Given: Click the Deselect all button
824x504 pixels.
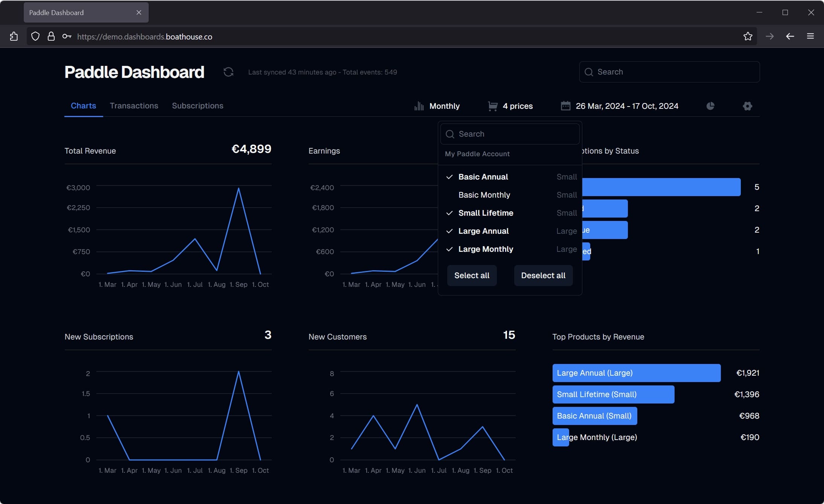Looking at the screenshot, I should (x=543, y=275).
